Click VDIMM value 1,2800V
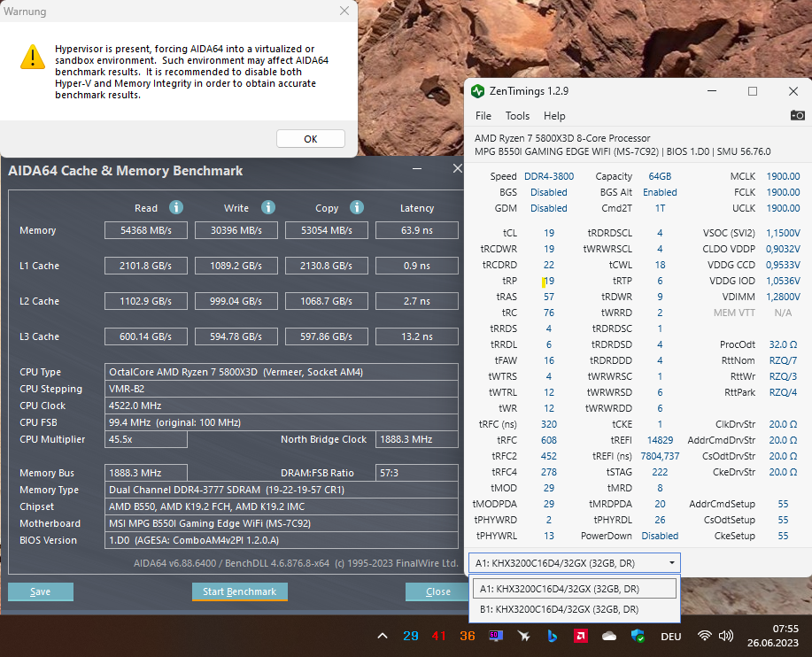Image resolution: width=812 pixels, height=657 pixels. click(783, 297)
